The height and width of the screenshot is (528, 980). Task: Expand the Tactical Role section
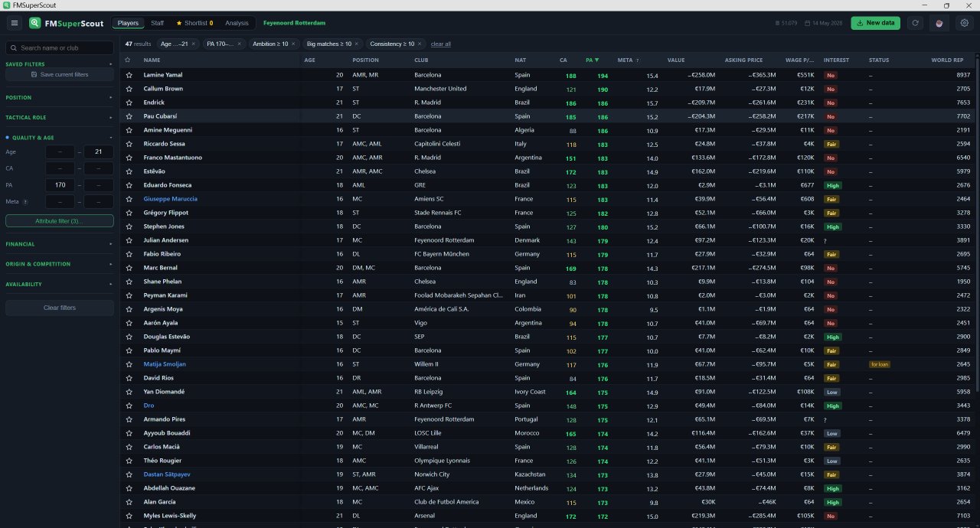[x=59, y=117]
